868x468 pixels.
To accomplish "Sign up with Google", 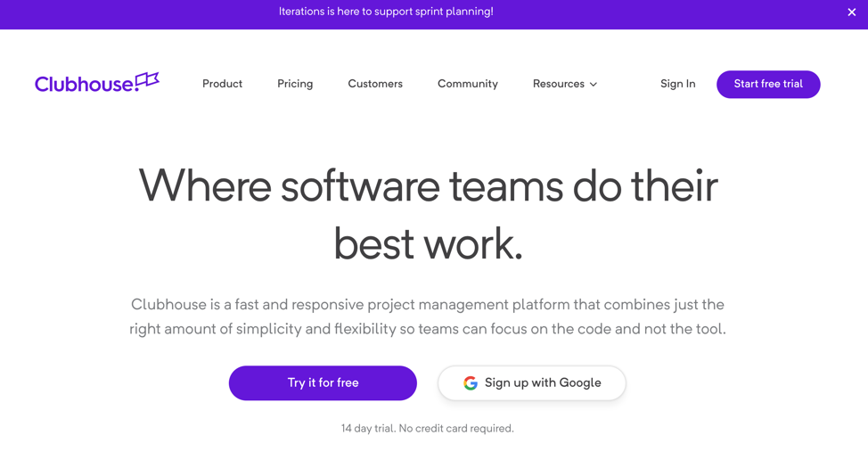I will pos(532,382).
